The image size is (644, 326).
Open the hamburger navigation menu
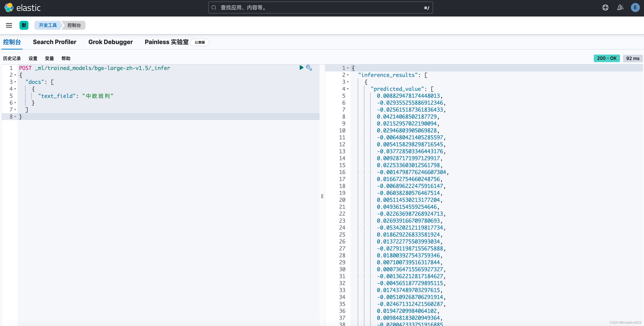9,25
